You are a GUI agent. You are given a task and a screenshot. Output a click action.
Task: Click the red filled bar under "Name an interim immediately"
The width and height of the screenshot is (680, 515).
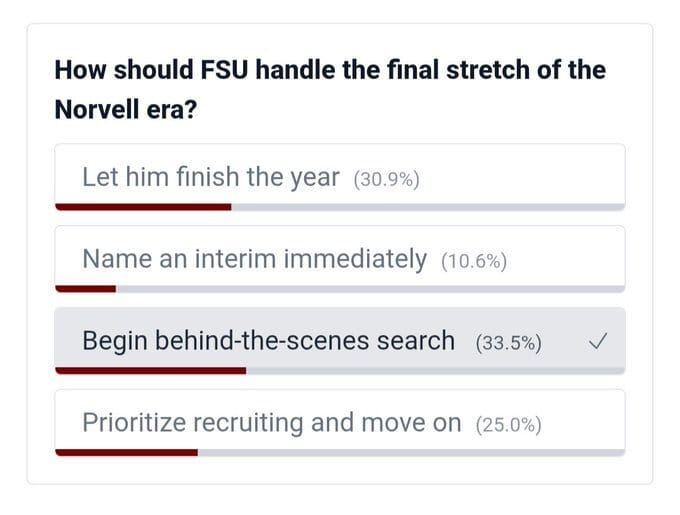coord(85,289)
